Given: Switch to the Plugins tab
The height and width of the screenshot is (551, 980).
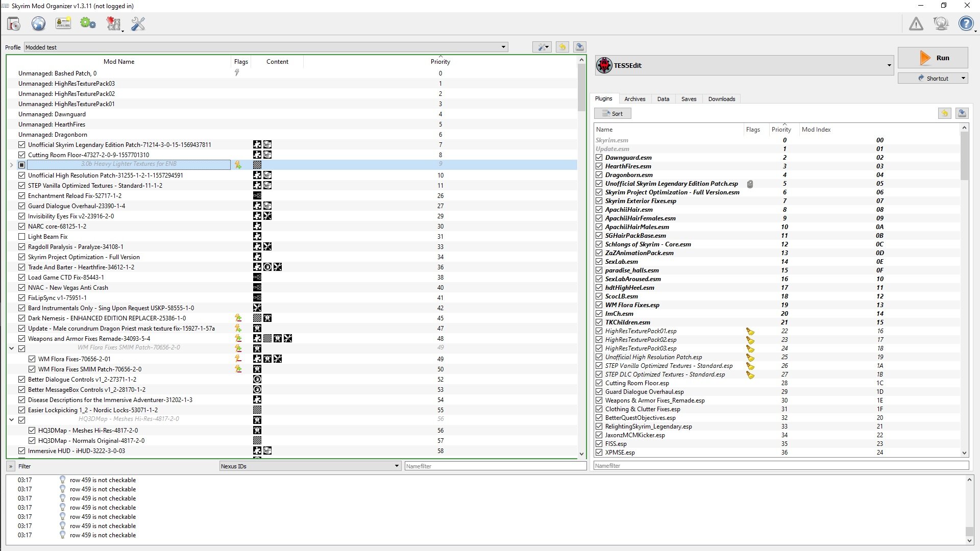Looking at the screenshot, I should (x=603, y=98).
